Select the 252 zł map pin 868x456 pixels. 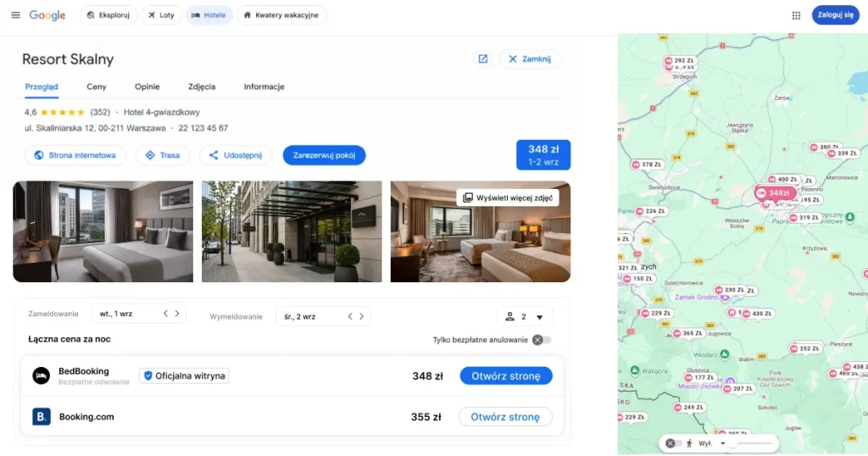click(805, 348)
